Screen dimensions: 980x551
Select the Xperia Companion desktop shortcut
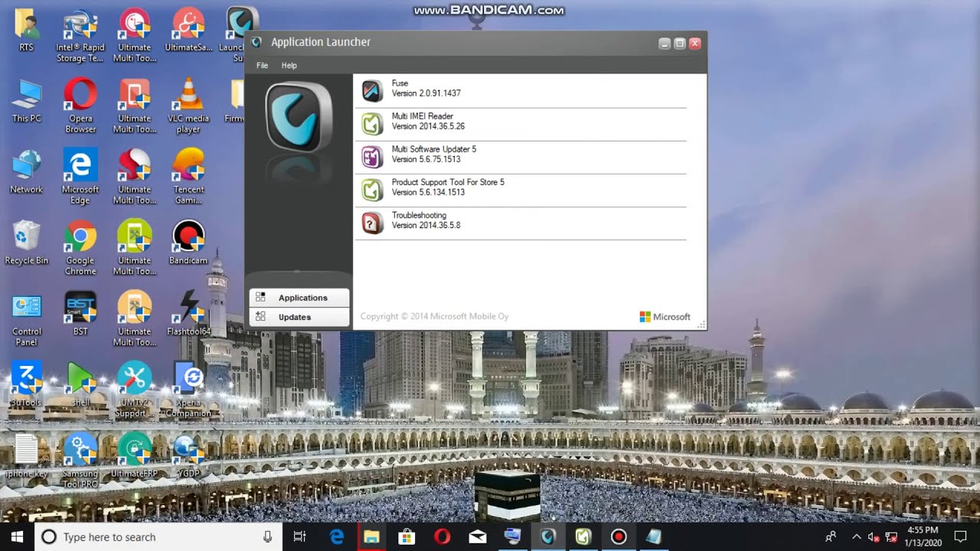188,390
